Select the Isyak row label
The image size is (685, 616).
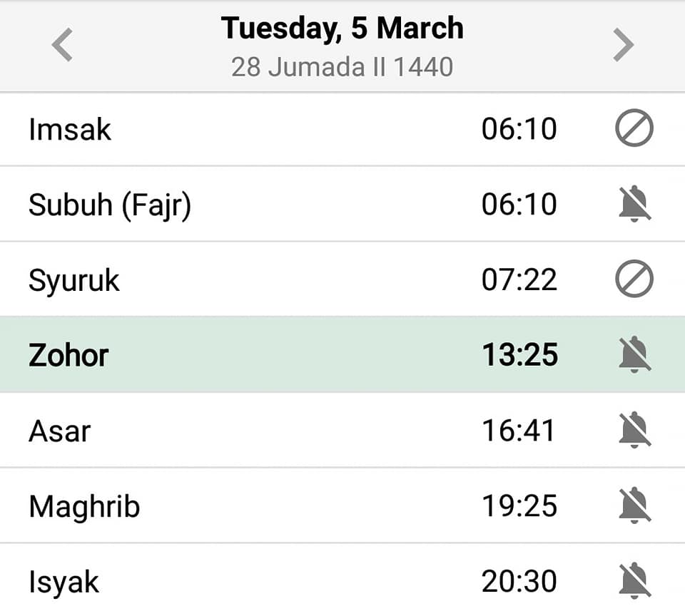coord(64,582)
